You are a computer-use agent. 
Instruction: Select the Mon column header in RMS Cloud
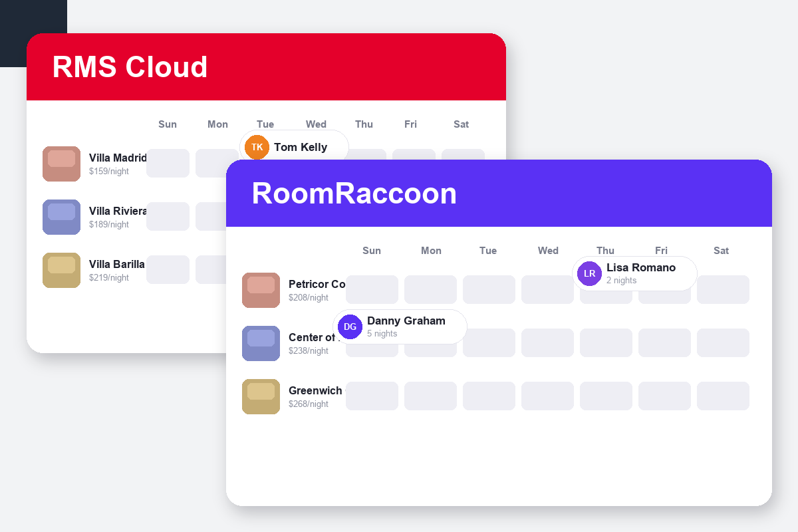coord(217,124)
